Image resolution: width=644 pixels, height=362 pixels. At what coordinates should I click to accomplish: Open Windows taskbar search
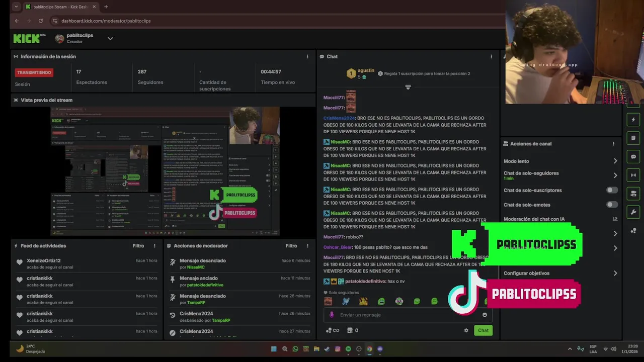pyautogui.click(x=285, y=349)
